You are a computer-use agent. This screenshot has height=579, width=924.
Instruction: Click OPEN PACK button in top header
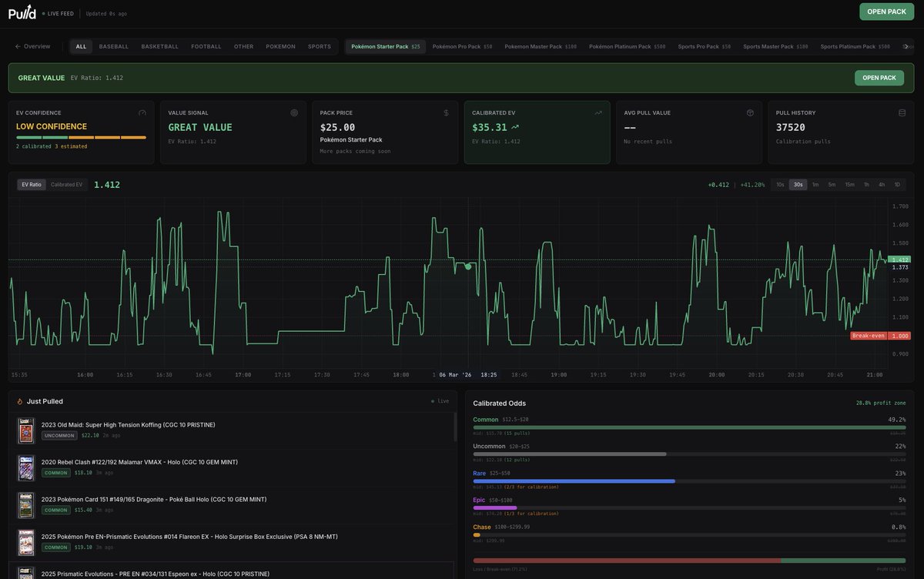pos(886,12)
